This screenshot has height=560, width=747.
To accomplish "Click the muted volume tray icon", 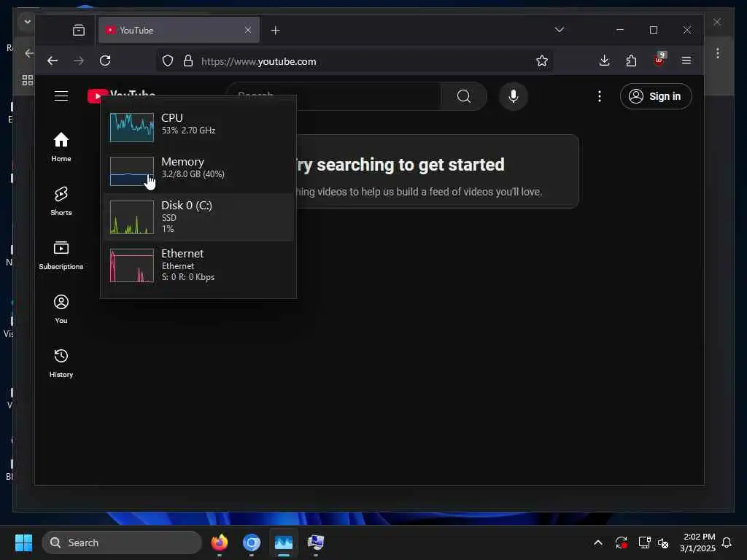I will click(662, 542).
